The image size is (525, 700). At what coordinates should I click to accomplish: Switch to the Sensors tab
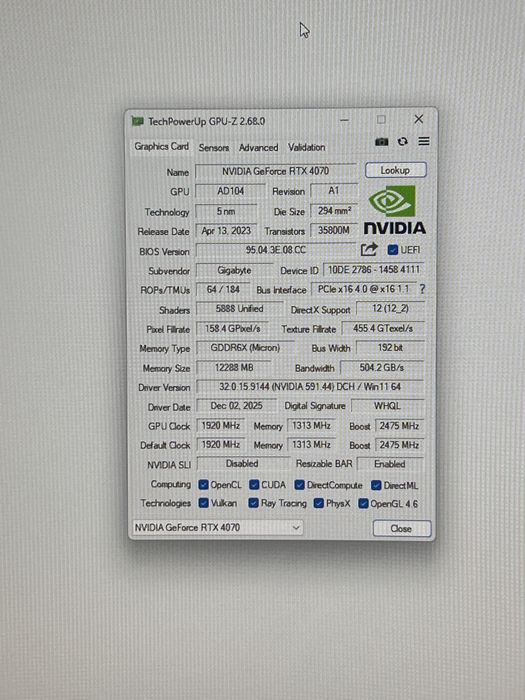click(214, 147)
